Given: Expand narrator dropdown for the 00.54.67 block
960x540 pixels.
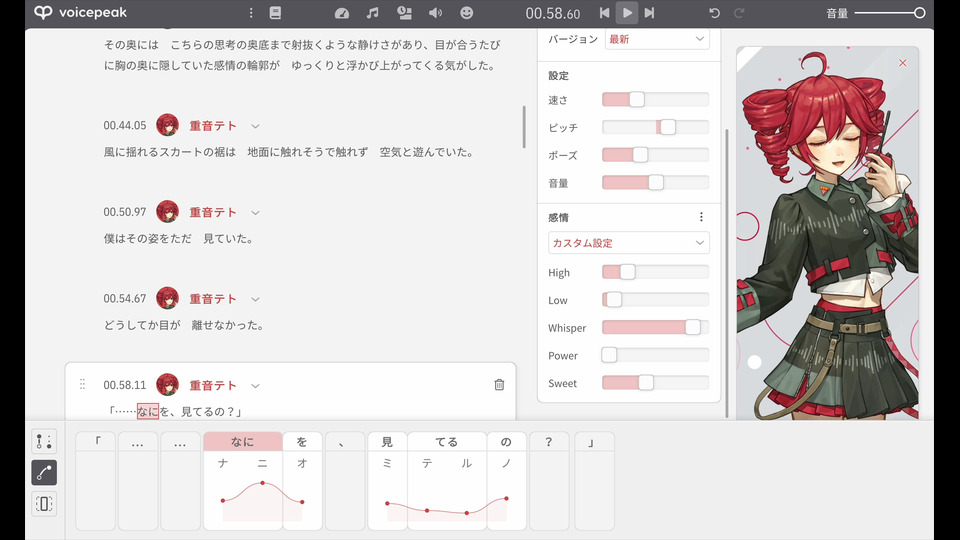Looking at the screenshot, I should 255,299.
